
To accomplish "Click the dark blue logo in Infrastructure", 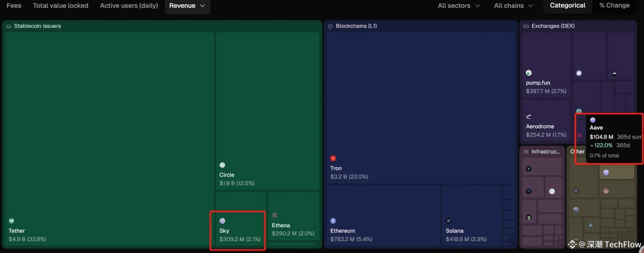I will [x=529, y=191].
